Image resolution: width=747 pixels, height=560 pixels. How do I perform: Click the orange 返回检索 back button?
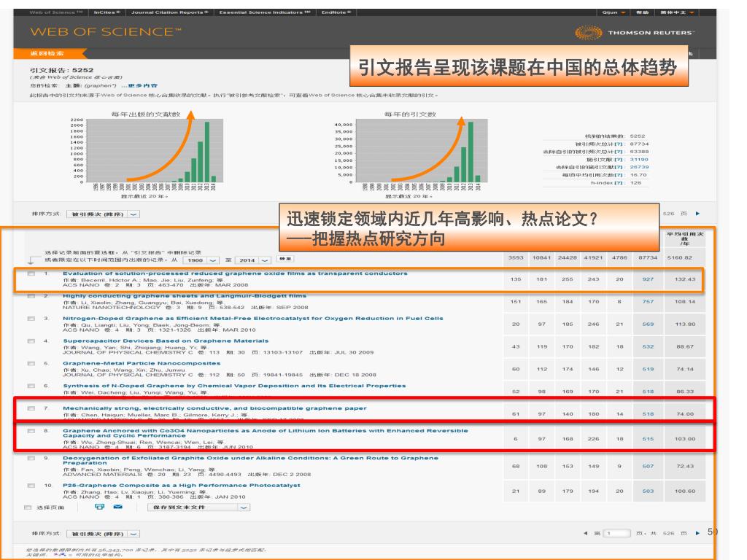[49, 53]
